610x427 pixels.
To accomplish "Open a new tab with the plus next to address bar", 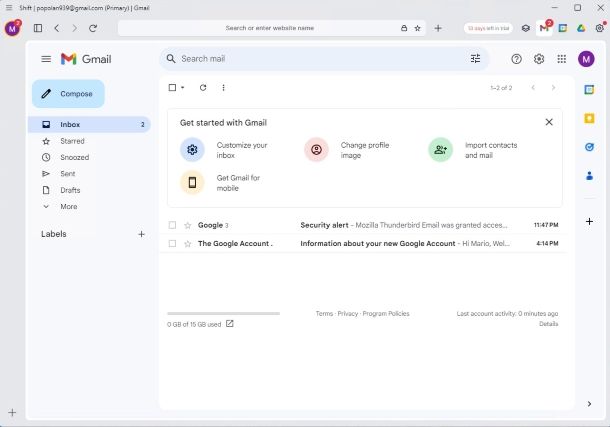I will tap(438, 28).
